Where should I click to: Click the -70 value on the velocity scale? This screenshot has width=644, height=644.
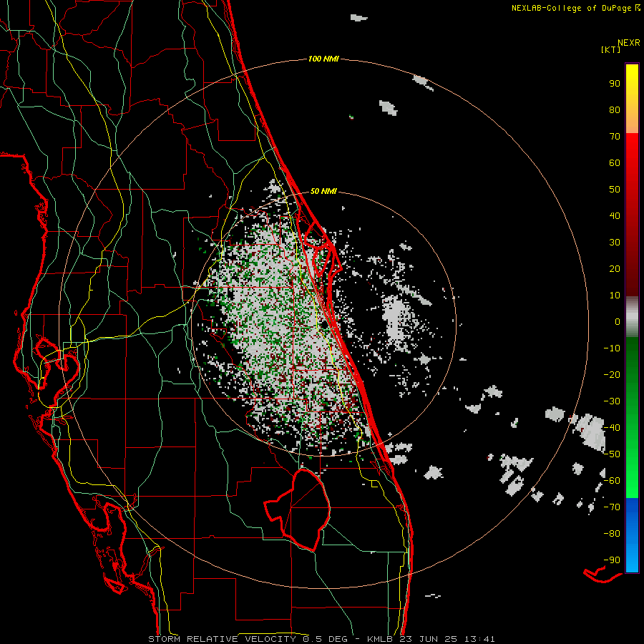tap(612, 507)
